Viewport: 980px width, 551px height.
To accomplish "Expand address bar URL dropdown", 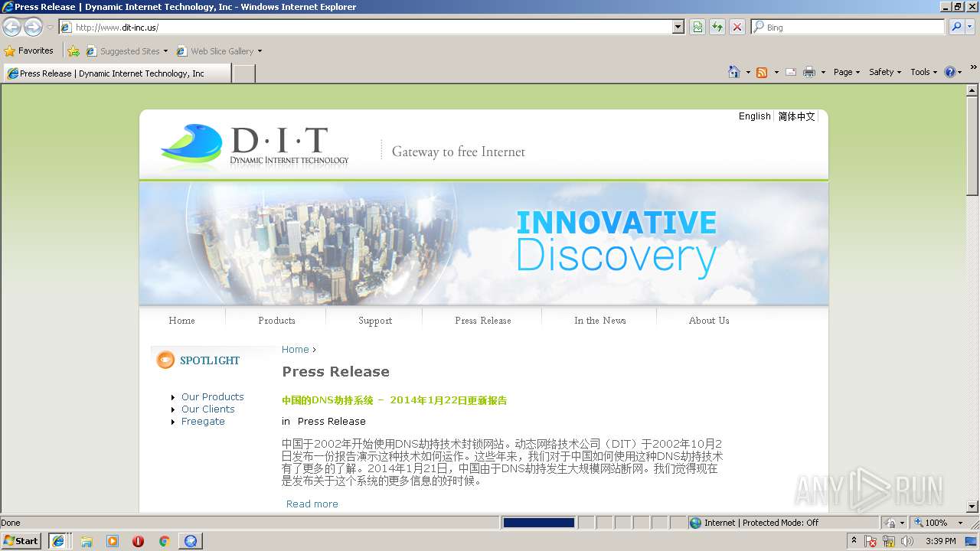I will [x=678, y=27].
